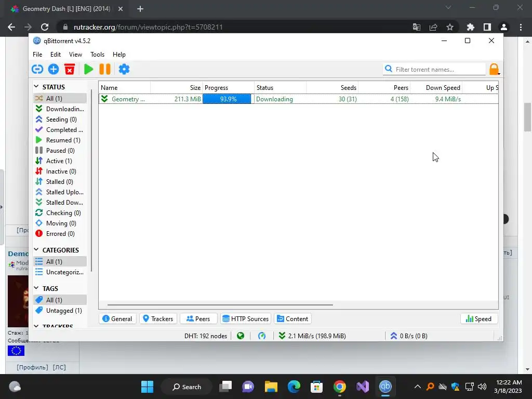This screenshot has height=399, width=532.
Task: Select the Completed status filter
Action: (x=60, y=129)
